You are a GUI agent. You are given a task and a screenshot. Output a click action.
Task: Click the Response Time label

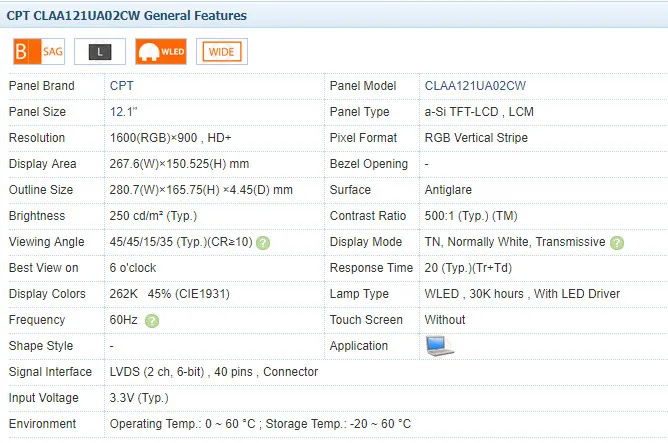click(371, 268)
